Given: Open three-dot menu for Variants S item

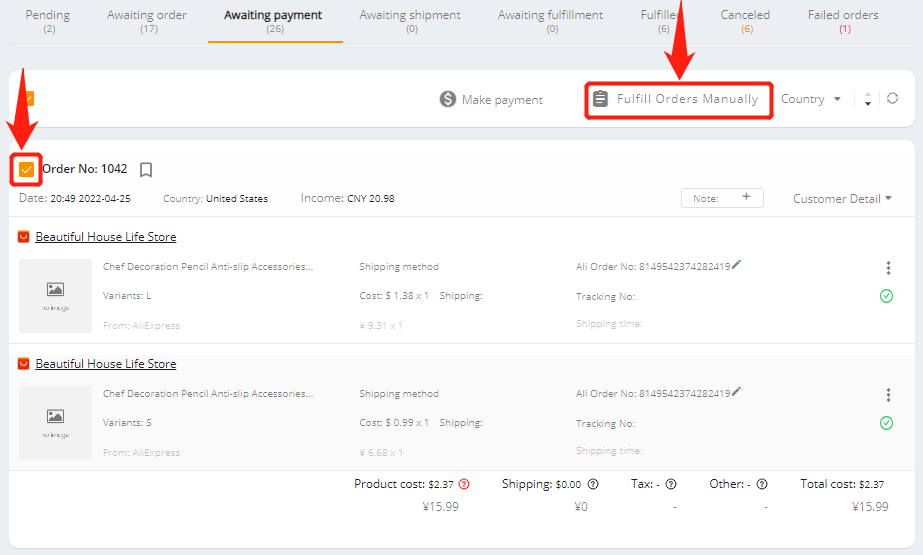Looking at the screenshot, I should tap(888, 395).
